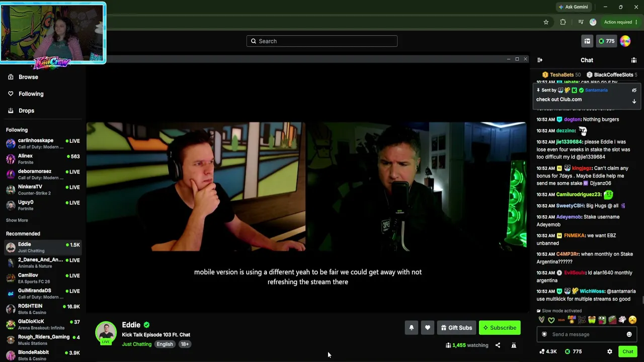Open BlackCoffeeSlots in the chat leaderboard
This screenshot has height=362, width=644.
(613, 75)
